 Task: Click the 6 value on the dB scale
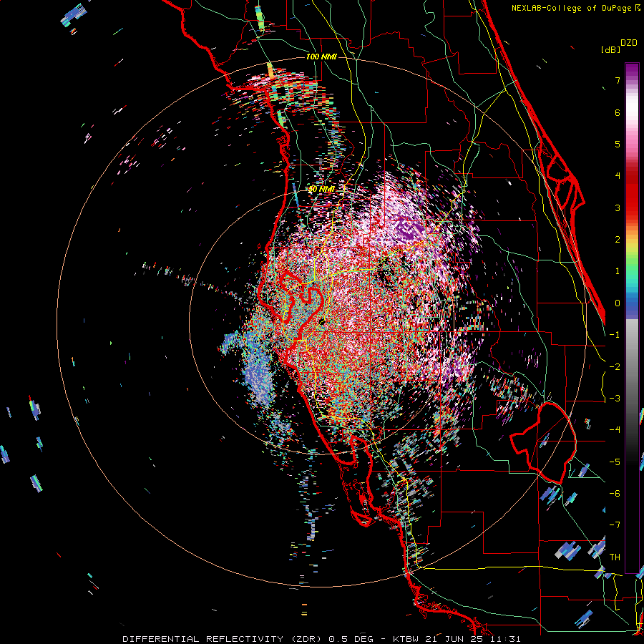[618, 112]
